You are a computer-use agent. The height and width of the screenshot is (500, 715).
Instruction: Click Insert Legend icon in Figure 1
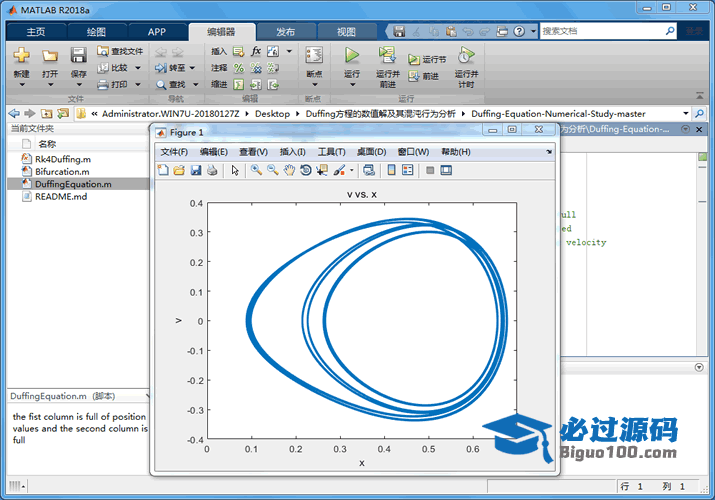408,170
